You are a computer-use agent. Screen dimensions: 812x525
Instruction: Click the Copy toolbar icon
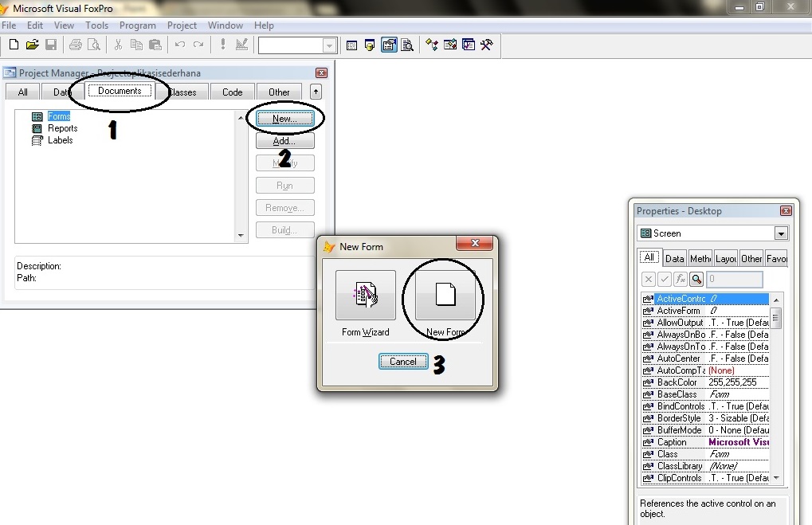coord(137,45)
